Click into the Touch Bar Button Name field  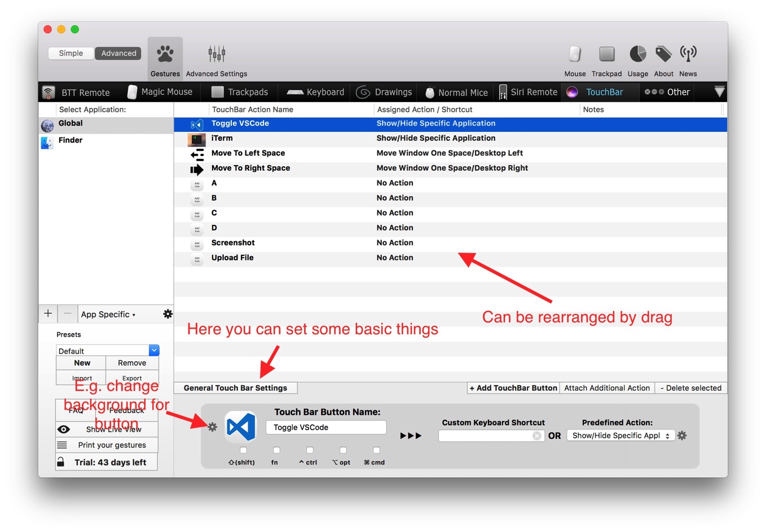pyautogui.click(x=326, y=427)
